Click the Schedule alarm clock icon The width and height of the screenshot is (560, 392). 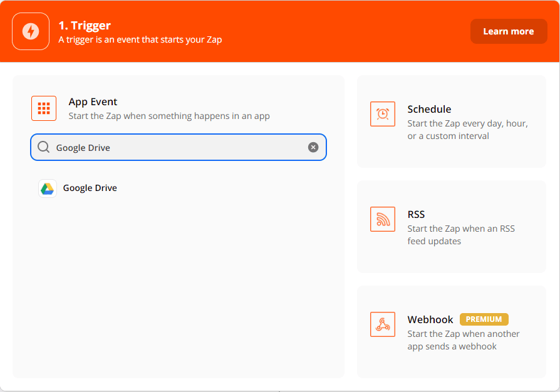[x=383, y=114]
